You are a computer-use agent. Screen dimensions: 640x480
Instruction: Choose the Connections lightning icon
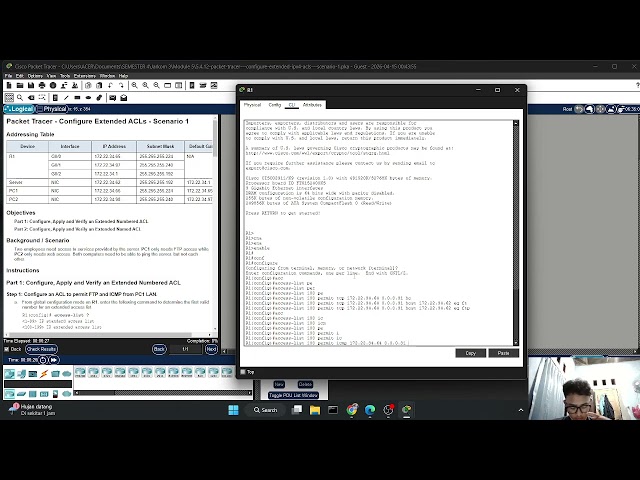tap(44, 373)
